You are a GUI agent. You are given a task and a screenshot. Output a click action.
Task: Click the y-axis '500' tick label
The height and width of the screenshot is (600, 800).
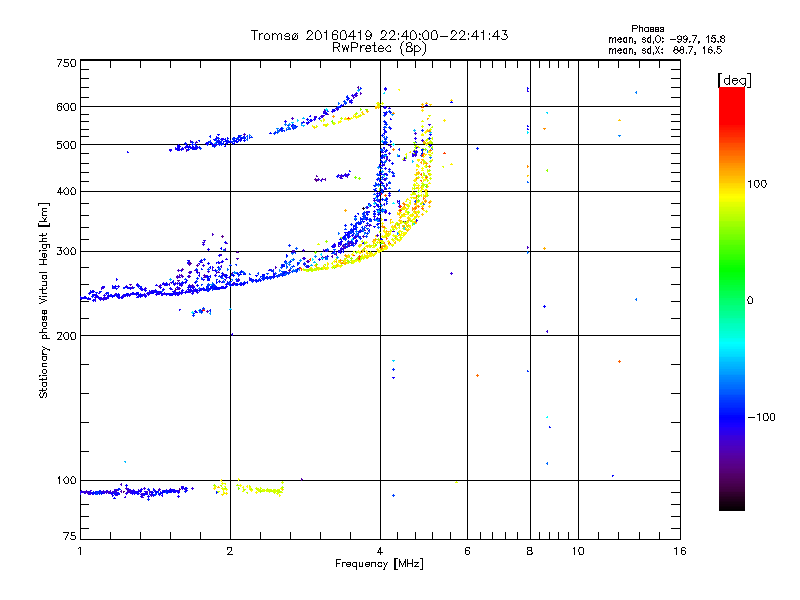(x=66, y=145)
